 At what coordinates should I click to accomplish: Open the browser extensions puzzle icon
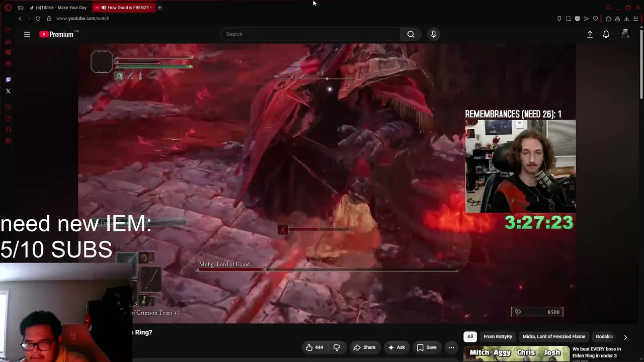tap(608, 19)
